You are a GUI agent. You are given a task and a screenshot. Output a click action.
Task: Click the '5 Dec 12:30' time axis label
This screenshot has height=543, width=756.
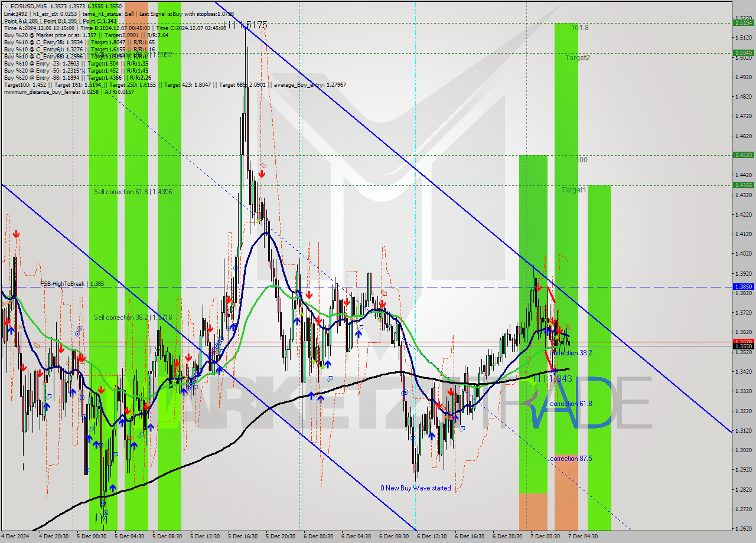click(x=205, y=537)
